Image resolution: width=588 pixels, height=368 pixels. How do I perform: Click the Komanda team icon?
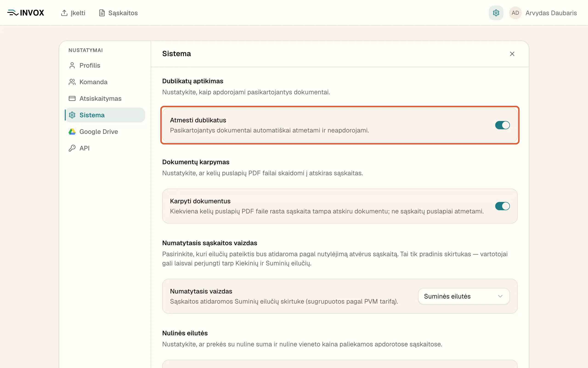click(x=72, y=82)
